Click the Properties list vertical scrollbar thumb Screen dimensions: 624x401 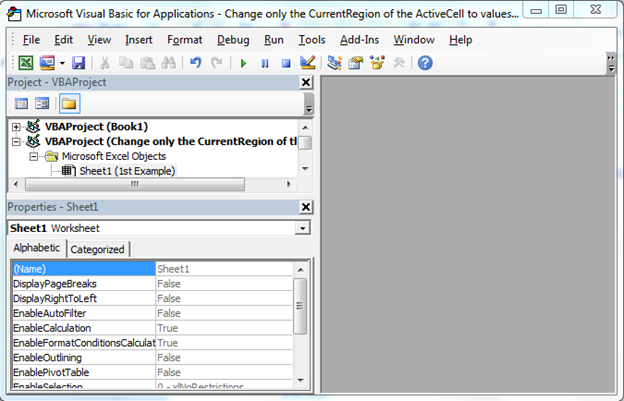[300, 306]
